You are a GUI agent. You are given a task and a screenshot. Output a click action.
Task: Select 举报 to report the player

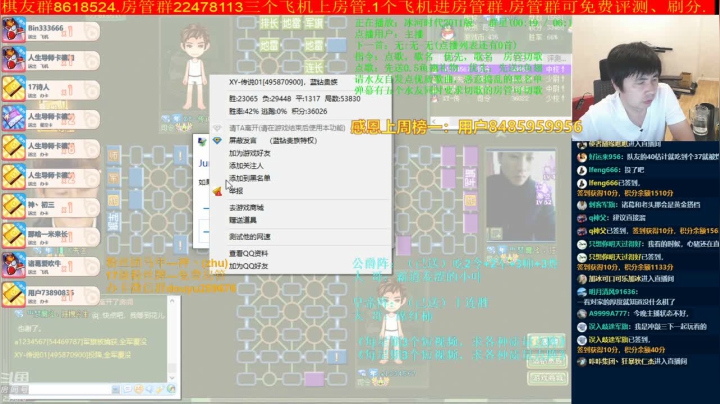point(236,191)
